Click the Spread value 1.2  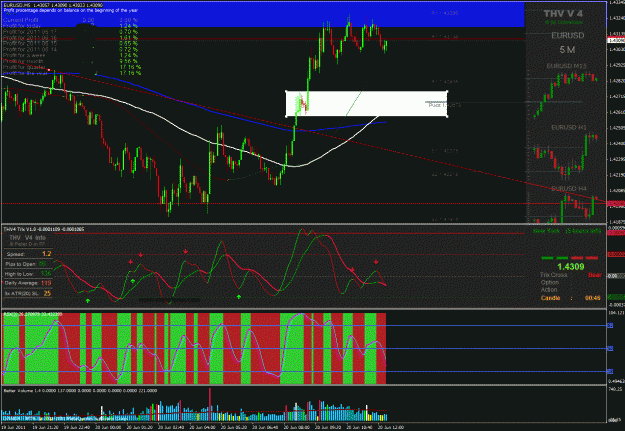click(x=47, y=254)
